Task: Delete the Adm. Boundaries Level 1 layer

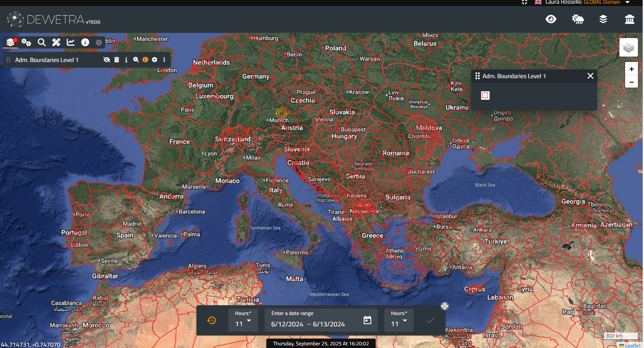Action: [117, 60]
